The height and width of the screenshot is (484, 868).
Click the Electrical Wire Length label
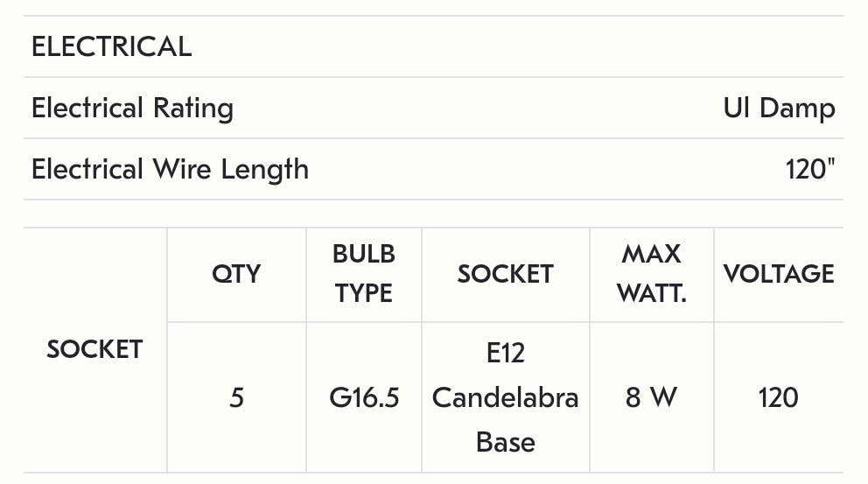(170, 169)
